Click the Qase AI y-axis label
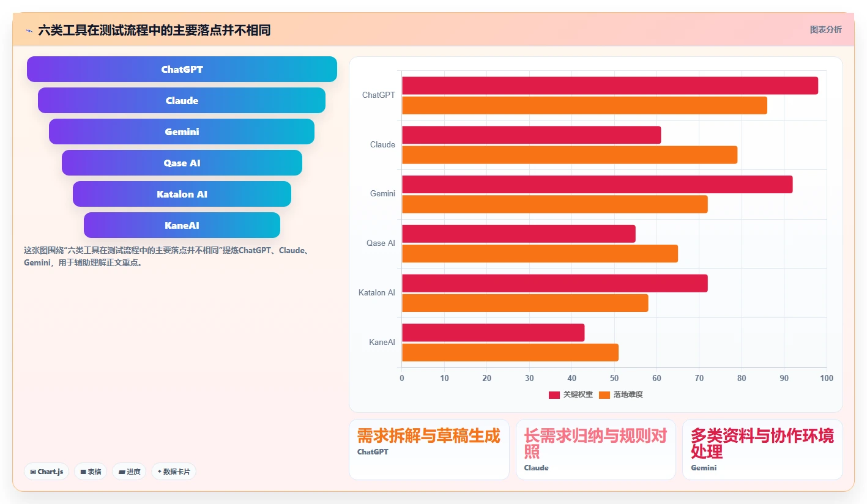867x504 pixels. (381, 243)
